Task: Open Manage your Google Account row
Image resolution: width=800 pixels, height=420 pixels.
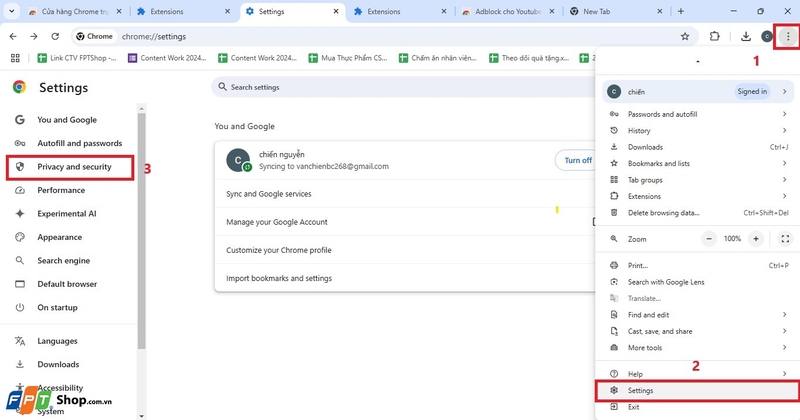Action: [405, 222]
